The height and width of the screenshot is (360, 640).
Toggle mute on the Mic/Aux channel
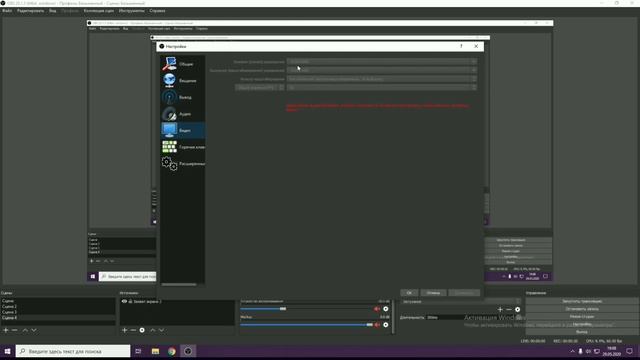click(377, 325)
